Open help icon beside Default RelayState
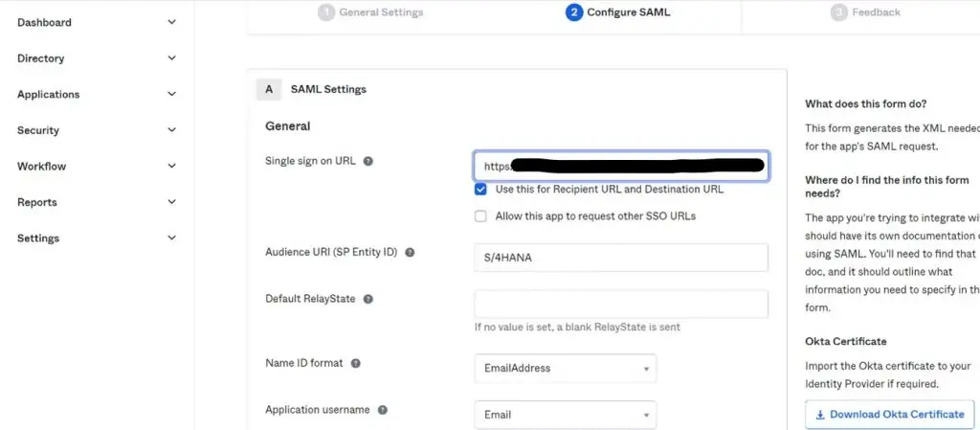The image size is (980, 430). tap(368, 300)
